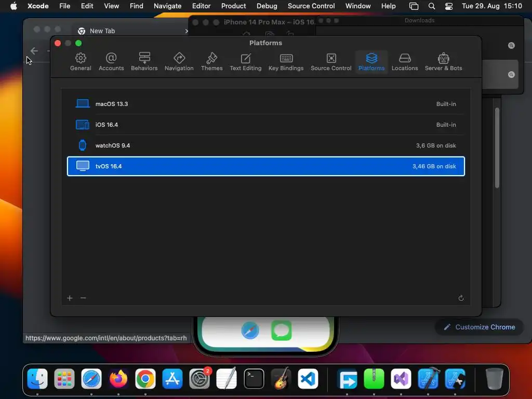
Task: Open the Source Control menu in menu bar
Action: [x=311, y=6]
